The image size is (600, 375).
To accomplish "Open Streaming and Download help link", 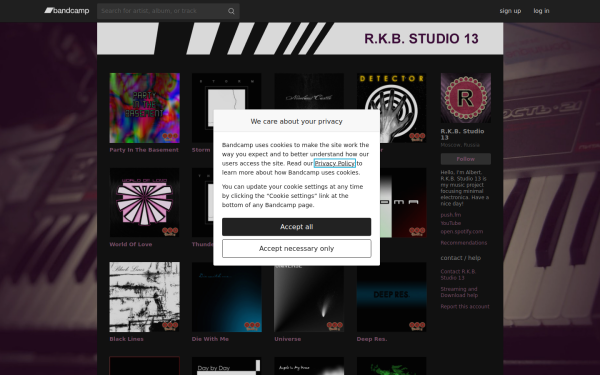I will (x=459, y=292).
